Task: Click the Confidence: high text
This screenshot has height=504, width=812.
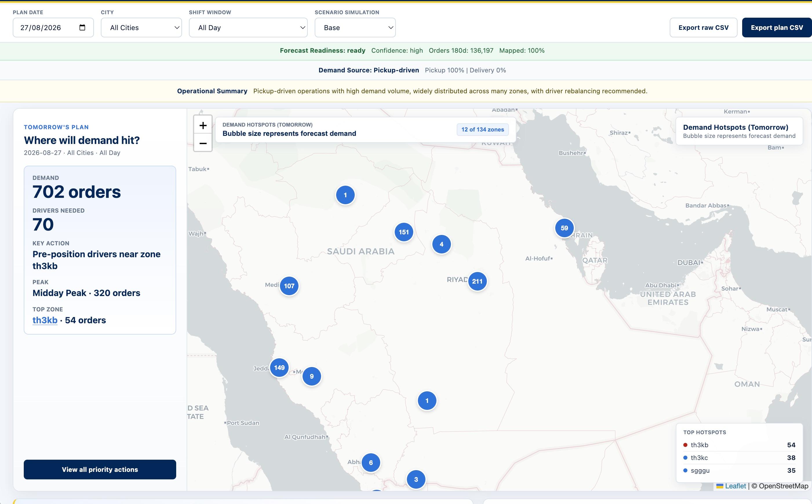Action: 397,51
